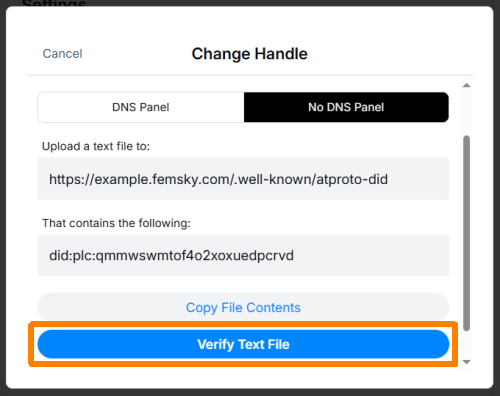Click the Verify Text File button

pyautogui.click(x=243, y=344)
